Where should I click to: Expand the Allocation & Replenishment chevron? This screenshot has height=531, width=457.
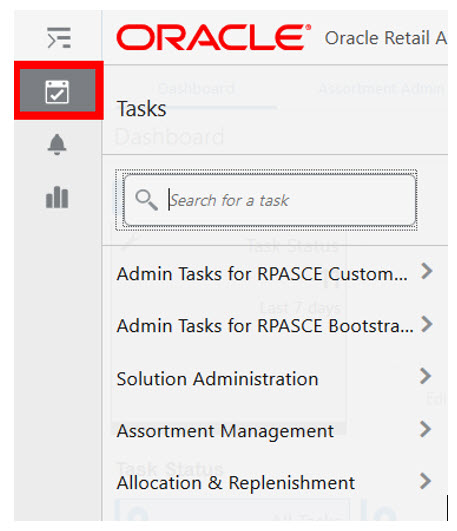coord(425,481)
